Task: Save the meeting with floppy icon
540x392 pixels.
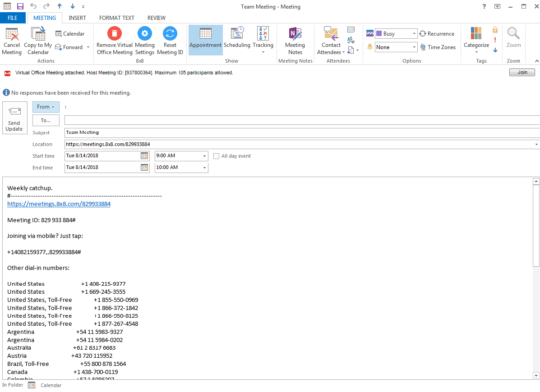Action: coord(20,6)
